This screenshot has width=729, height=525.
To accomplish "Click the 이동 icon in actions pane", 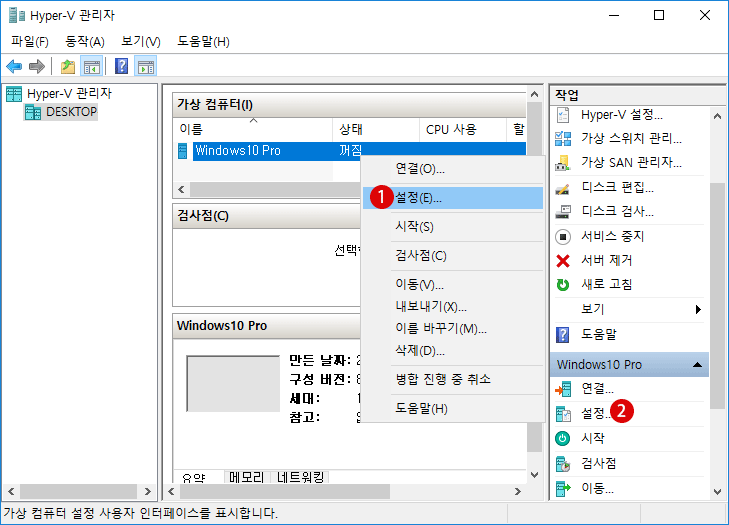I will pos(563,488).
